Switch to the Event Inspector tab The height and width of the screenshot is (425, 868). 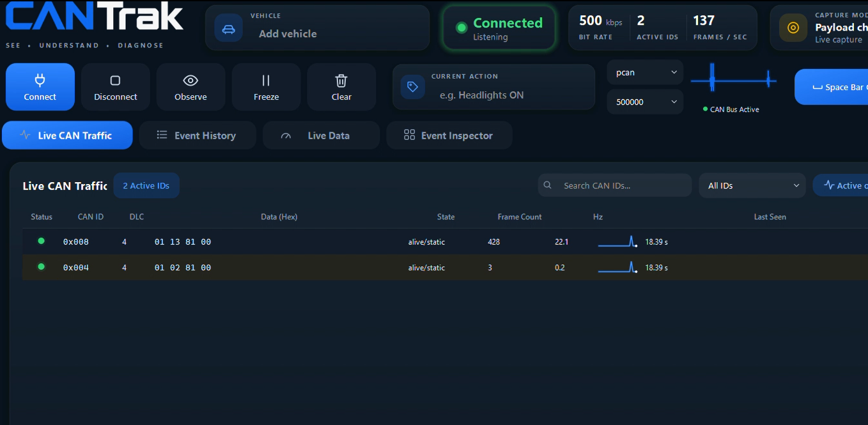pos(449,135)
